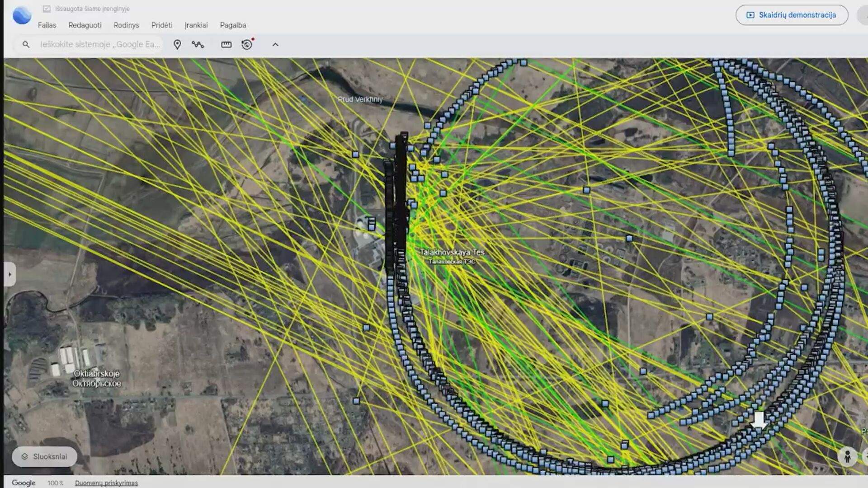Open the Pridėti menu
868x488 pixels.
pyautogui.click(x=162, y=25)
